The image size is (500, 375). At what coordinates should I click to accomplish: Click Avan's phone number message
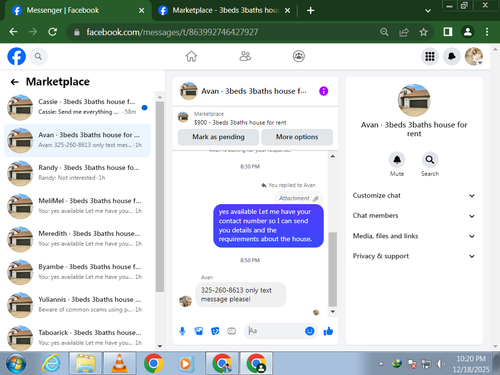point(241,295)
